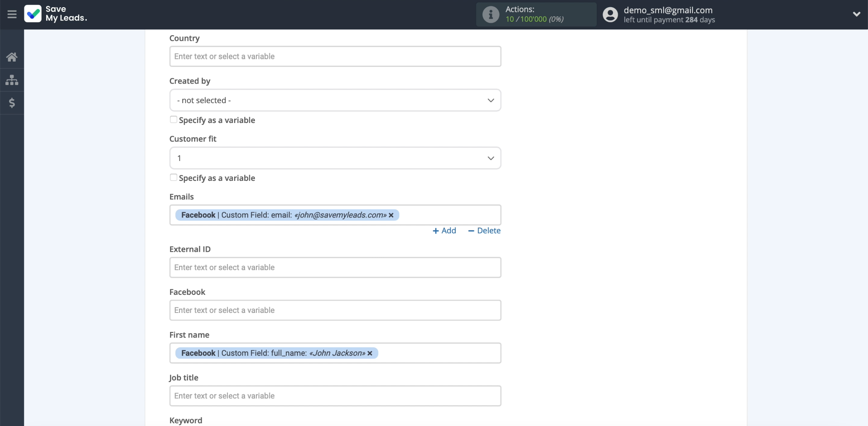The image size is (868, 426).
Task: Open the hamburger menu icon
Action: point(12,14)
